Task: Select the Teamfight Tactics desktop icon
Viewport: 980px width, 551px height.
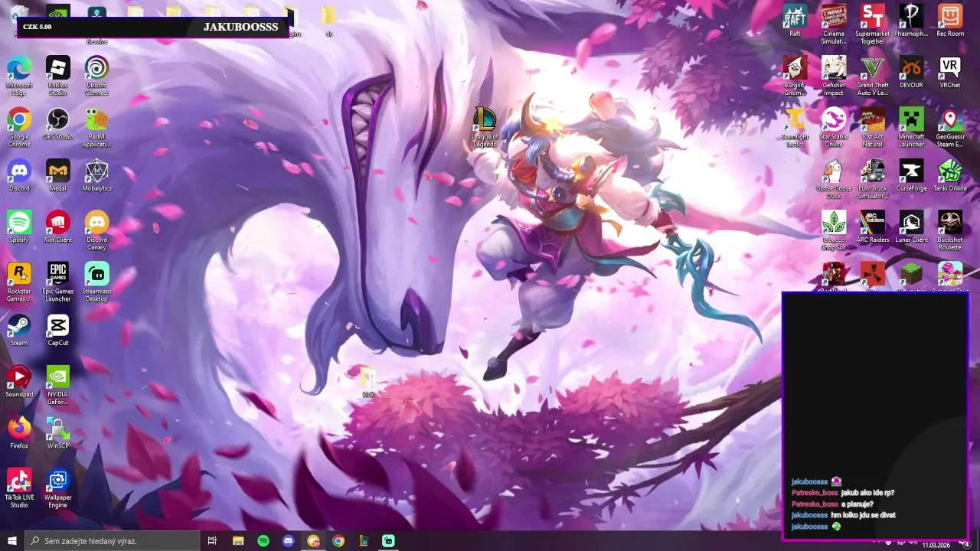Action: click(795, 127)
